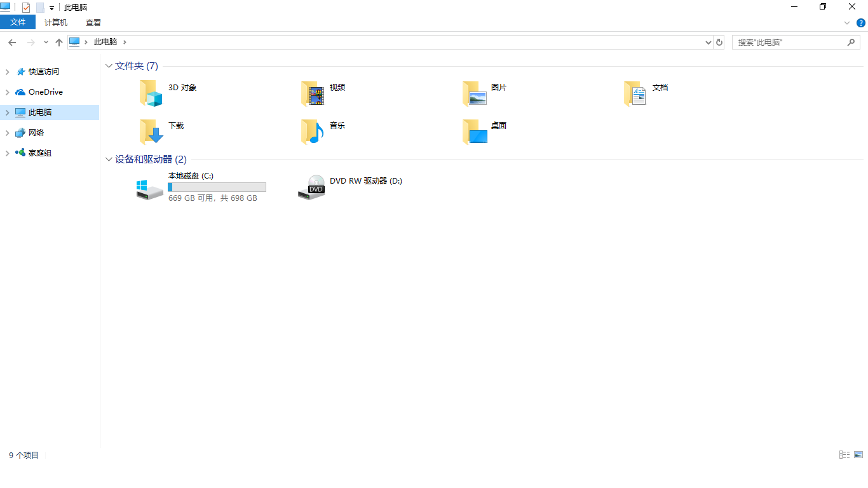Image resolution: width=868 pixels, height=488 pixels.
Task: Open the 查看 ribbon tab
Action: click(x=93, y=22)
